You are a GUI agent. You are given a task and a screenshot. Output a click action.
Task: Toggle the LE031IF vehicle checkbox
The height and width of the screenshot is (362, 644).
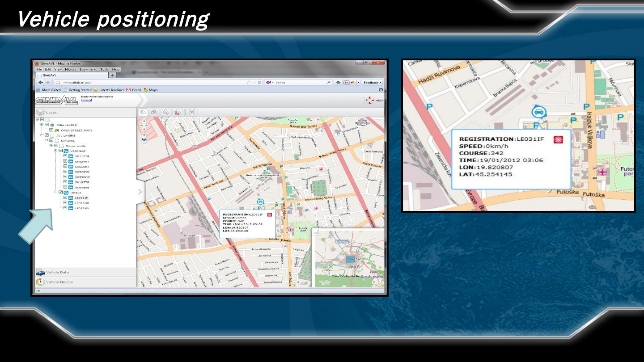click(x=65, y=198)
